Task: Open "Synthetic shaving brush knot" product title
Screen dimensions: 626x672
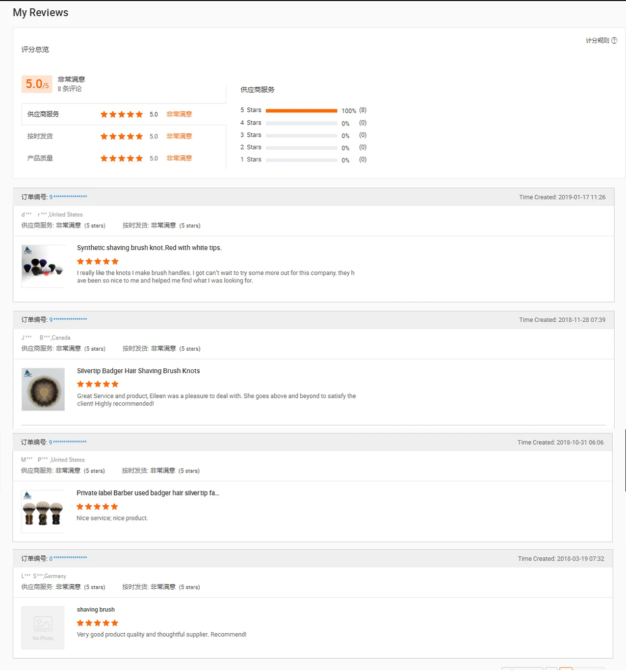Action: [149, 248]
